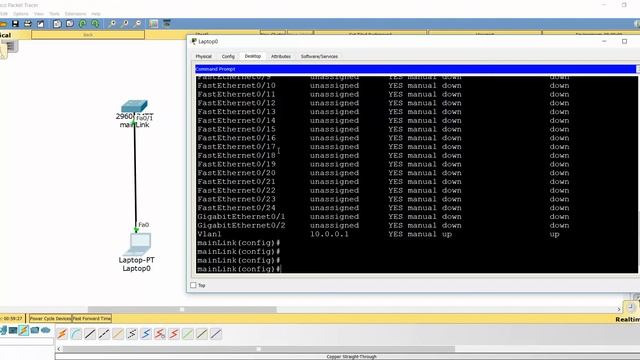640x360 pixels.
Task: Switch to the Physical tab in Laptop0
Action: (203, 56)
